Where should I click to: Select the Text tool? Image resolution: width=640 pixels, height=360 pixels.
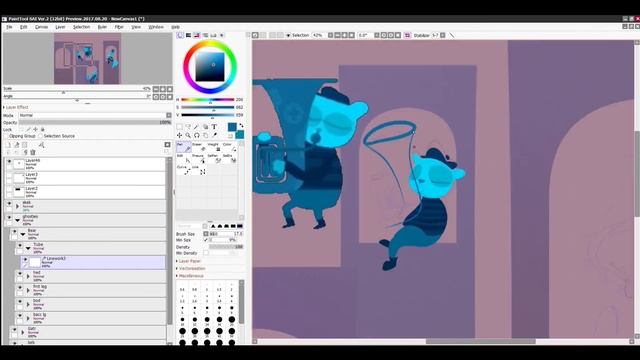point(214,127)
